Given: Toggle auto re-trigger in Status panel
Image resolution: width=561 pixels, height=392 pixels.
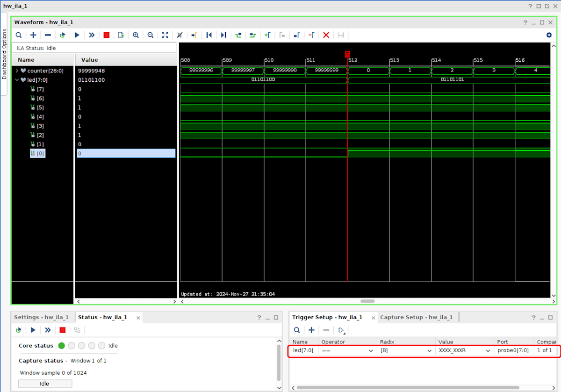Looking at the screenshot, I should [19, 330].
